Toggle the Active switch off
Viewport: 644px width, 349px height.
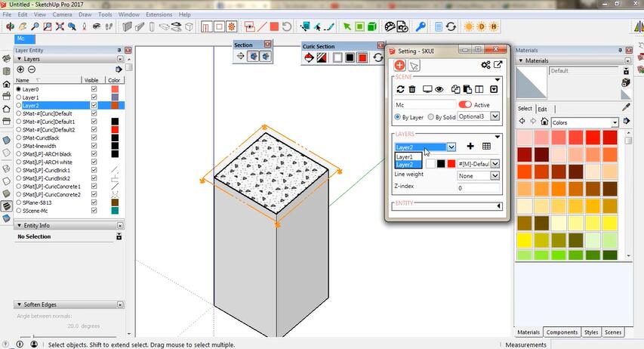tap(465, 105)
